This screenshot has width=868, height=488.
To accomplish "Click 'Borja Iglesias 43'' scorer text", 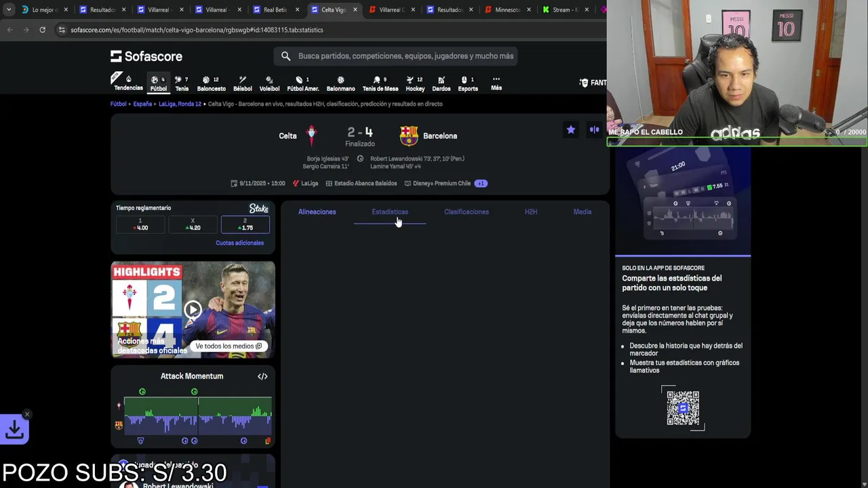I will click(x=328, y=159).
